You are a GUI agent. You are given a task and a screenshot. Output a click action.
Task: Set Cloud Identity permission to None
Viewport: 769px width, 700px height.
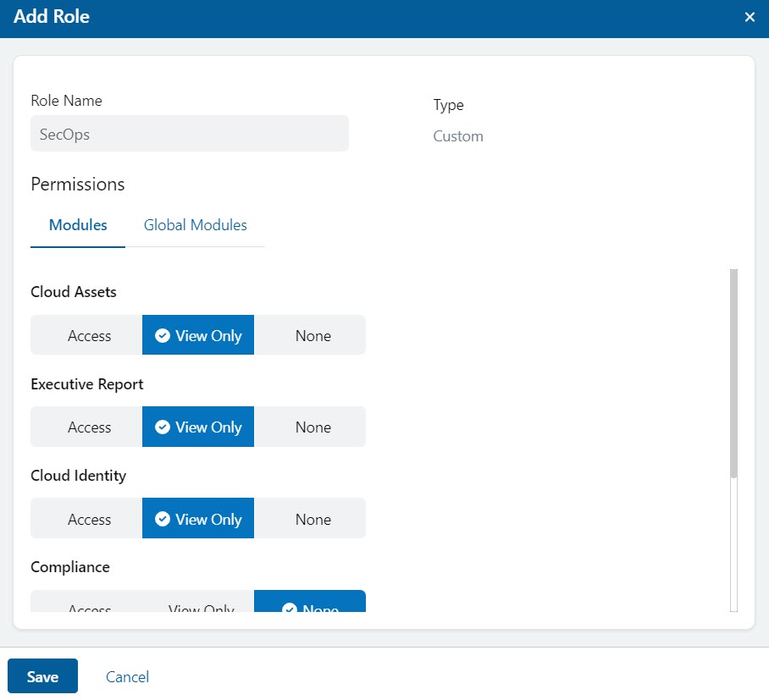(312, 519)
